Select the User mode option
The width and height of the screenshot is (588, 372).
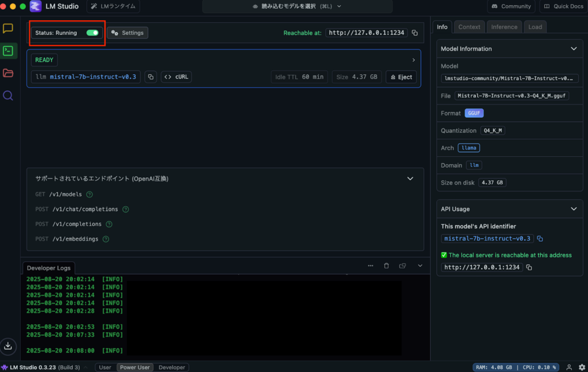click(105, 367)
